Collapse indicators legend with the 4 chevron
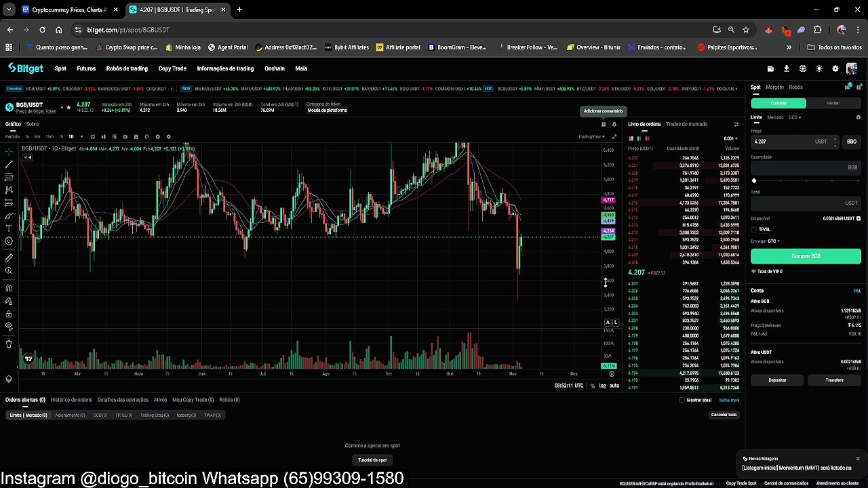The height and width of the screenshot is (488, 868). [27, 157]
